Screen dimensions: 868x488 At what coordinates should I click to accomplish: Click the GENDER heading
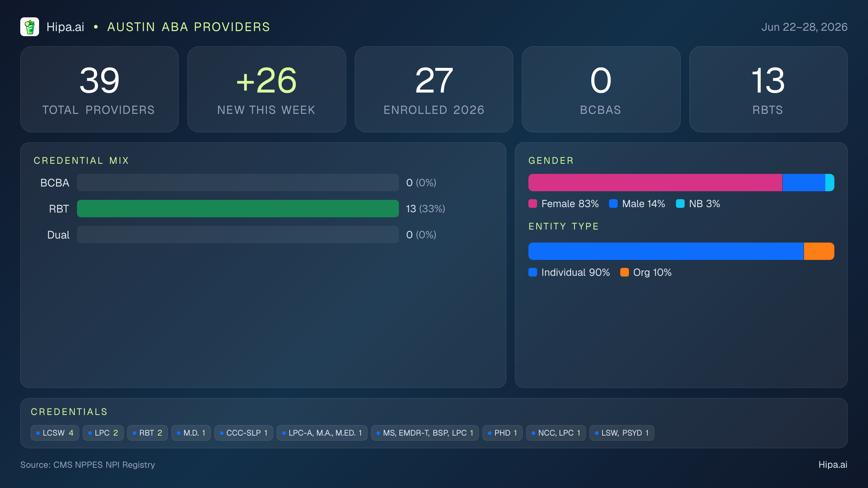[x=551, y=160]
